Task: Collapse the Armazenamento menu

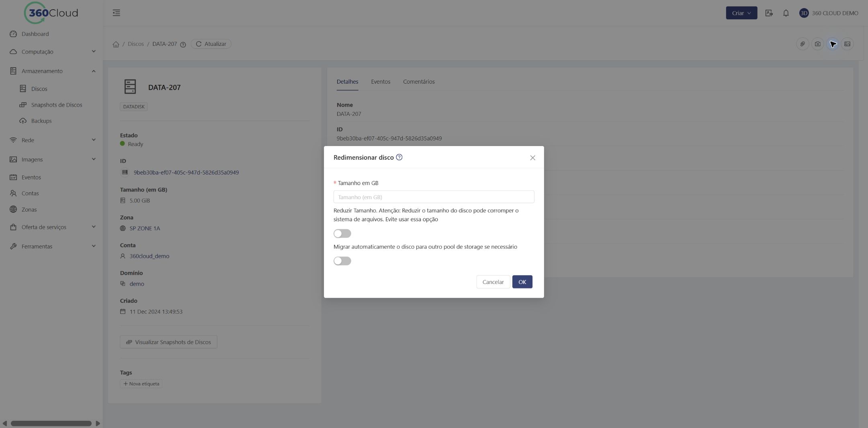Action: [51, 71]
